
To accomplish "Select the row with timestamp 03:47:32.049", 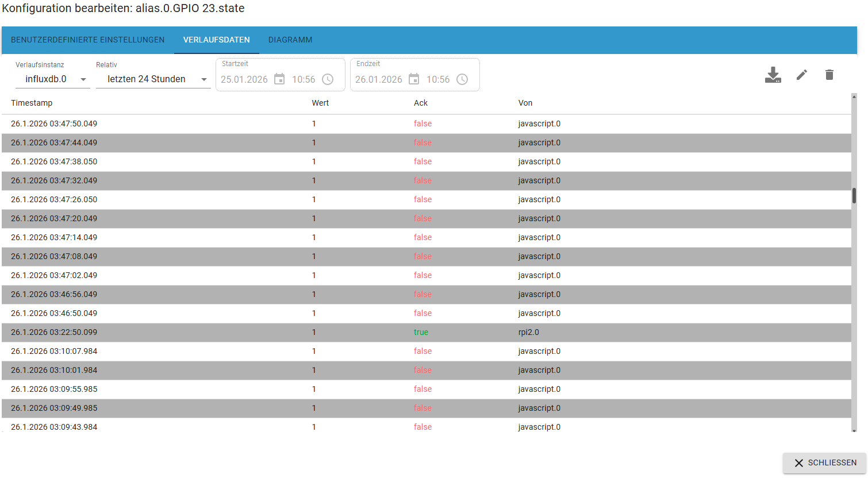I will [x=427, y=180].
